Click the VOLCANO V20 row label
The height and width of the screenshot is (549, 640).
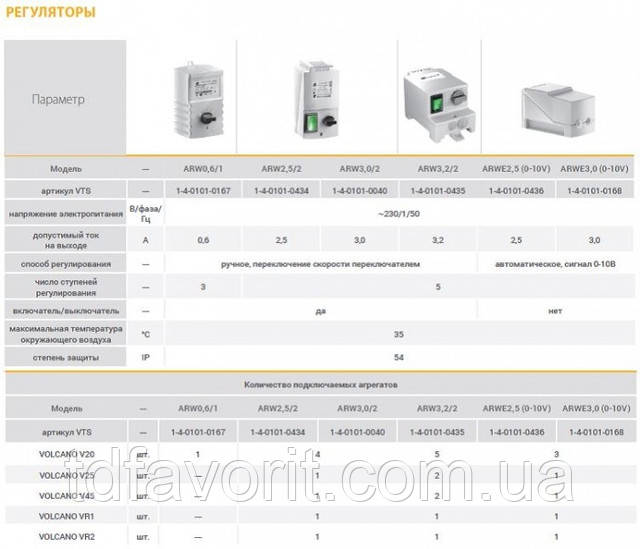tap(67, 454)
